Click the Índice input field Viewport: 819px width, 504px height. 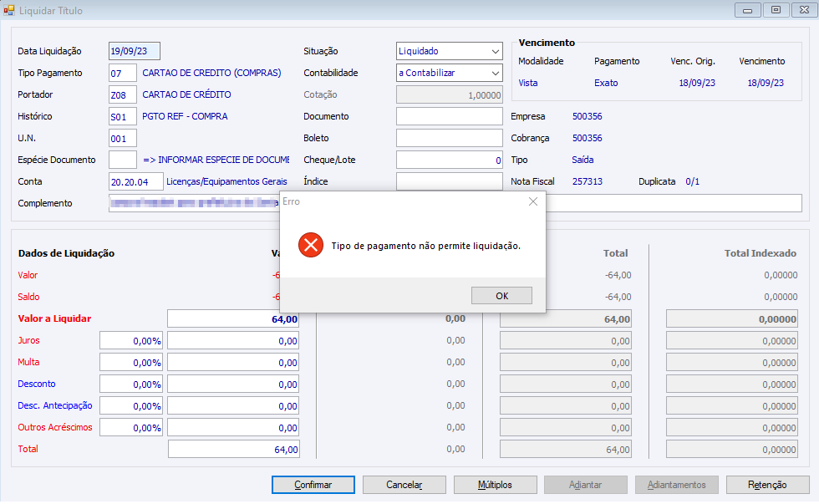450,181
